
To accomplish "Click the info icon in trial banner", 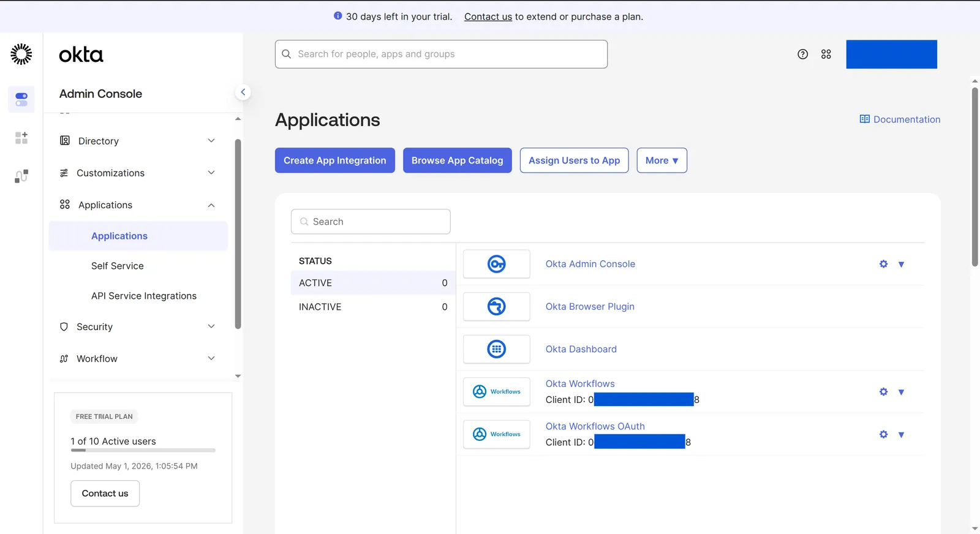I will click(338, 16).
